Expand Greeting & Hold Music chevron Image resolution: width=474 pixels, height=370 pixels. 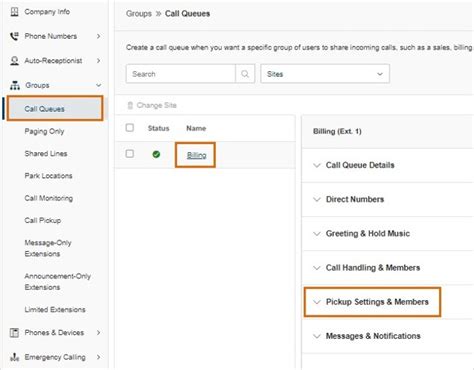click(x=317, y=234)
